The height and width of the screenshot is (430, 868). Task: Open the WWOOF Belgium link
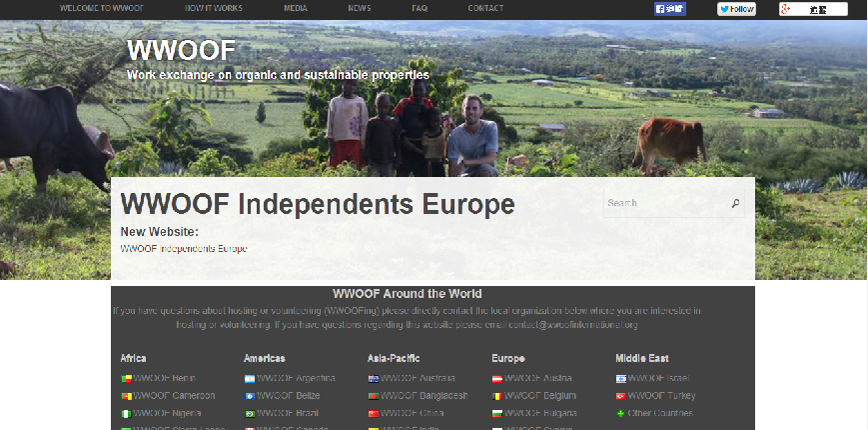click(x=540, y=396)
